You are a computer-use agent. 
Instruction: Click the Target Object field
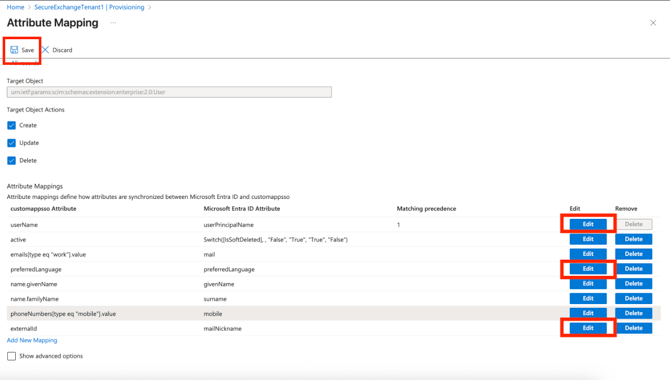[169, 92]
